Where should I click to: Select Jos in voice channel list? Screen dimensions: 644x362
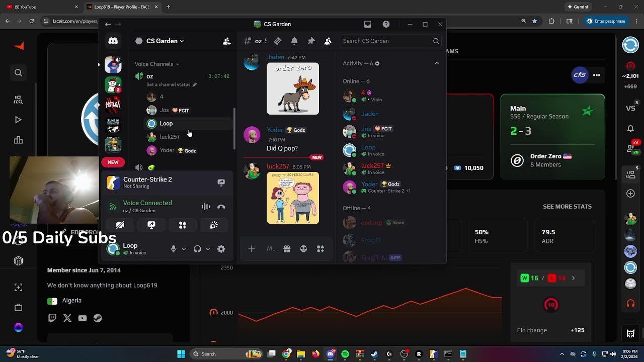[188, 110]
